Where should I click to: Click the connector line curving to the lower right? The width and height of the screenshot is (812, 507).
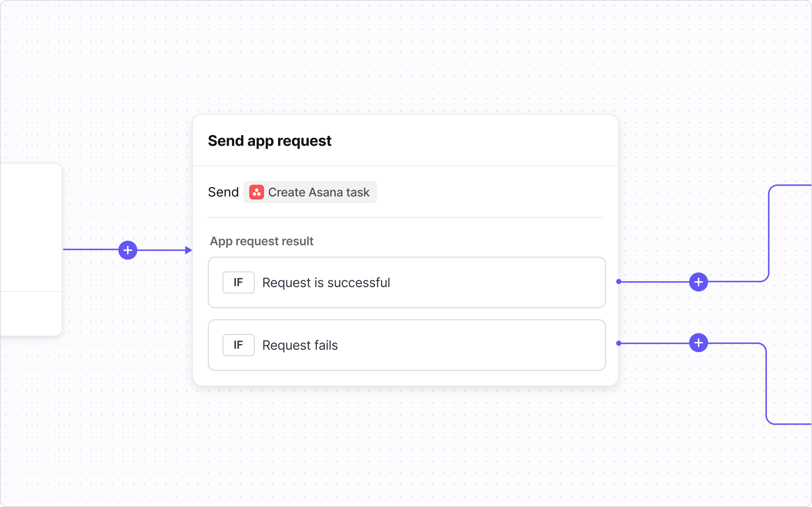click(766, 386)
